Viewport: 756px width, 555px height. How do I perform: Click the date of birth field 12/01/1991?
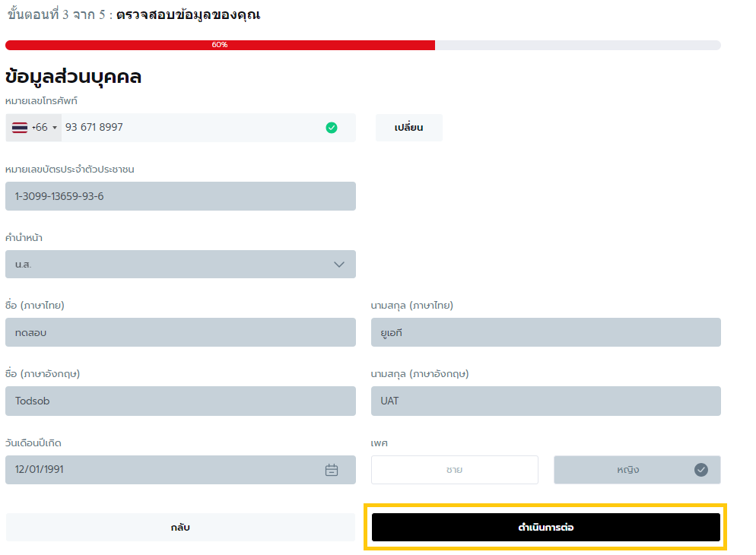click(180, 470)
